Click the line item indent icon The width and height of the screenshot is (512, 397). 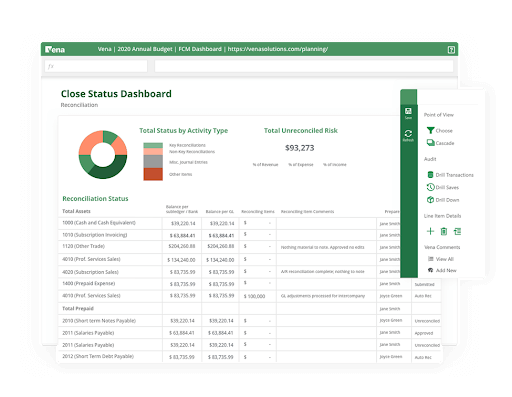tap(457, 231)
